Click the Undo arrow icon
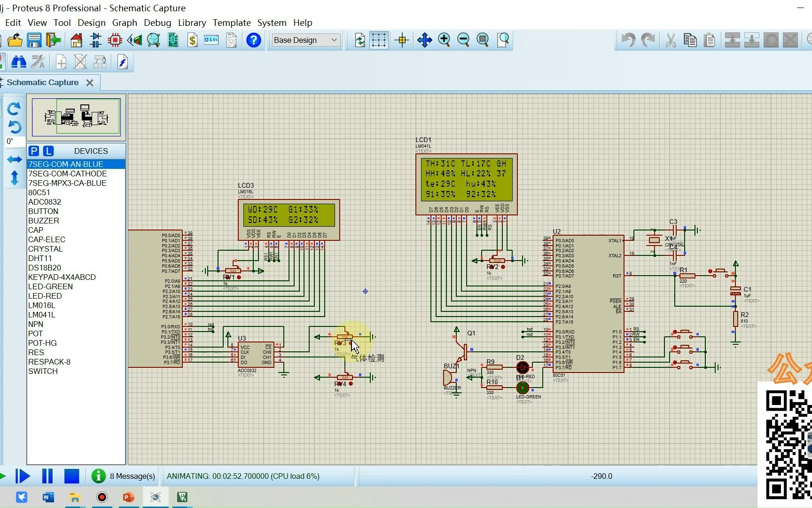812x508 pixels. pos(628,40)
